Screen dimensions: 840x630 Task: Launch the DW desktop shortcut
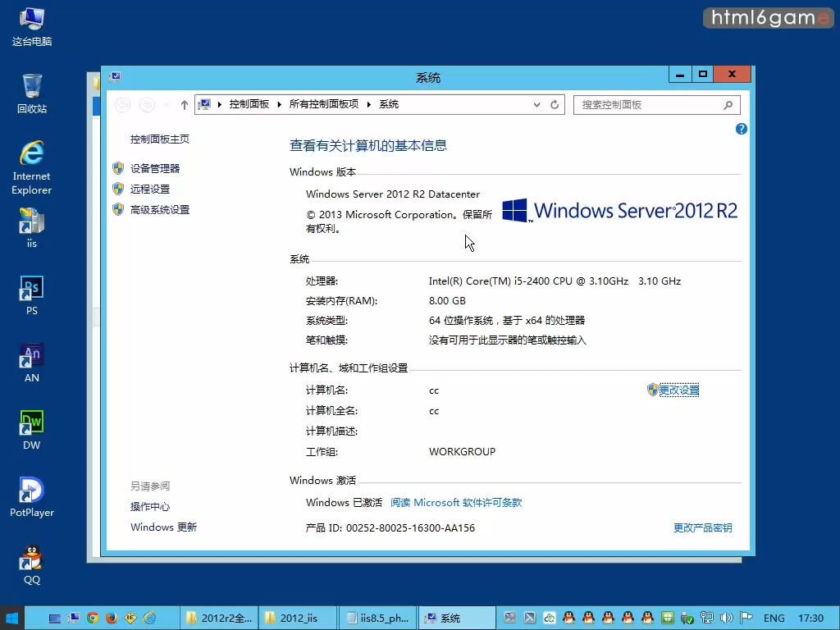[x=32, y=430]
